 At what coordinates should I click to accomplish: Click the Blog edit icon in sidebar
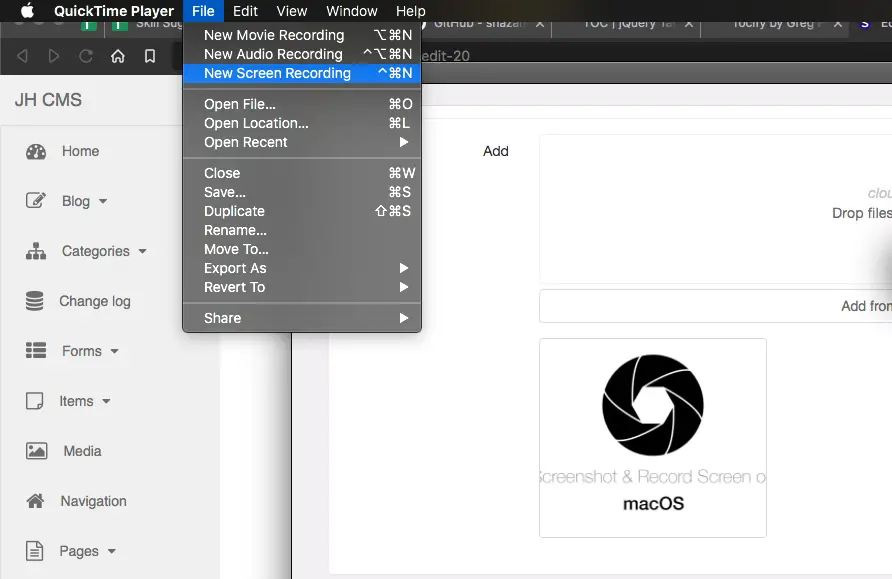click(x=35, y=201)
